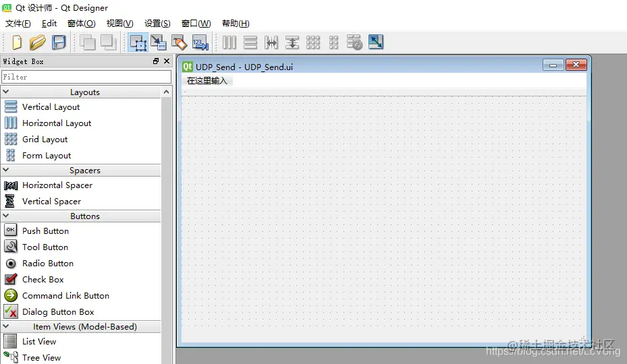Select the Vertical Spacer widget

(51, 202)
